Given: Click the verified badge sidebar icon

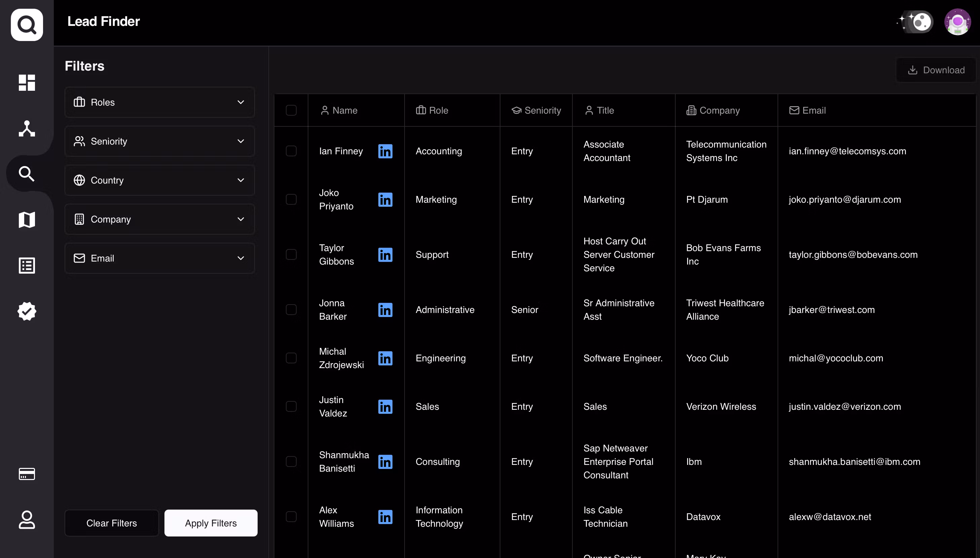Looking at the screenshot, I should 27,311.
